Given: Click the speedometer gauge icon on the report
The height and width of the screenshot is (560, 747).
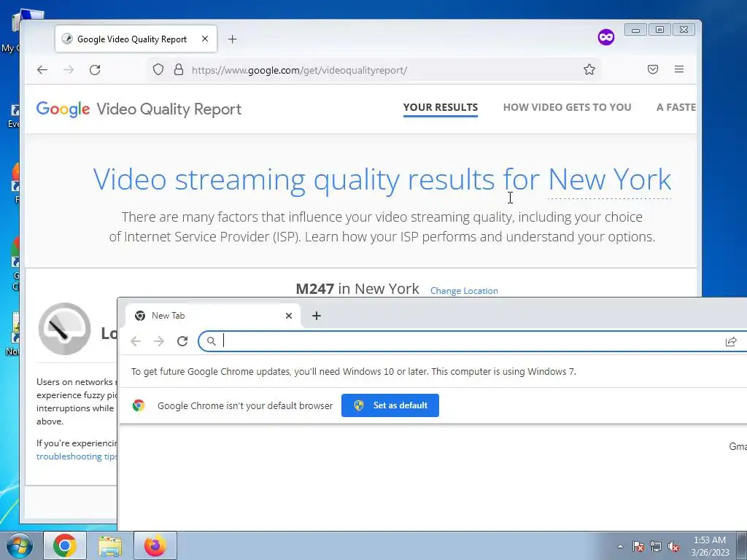Looking at the screenshot, I should tap(64, 329).
